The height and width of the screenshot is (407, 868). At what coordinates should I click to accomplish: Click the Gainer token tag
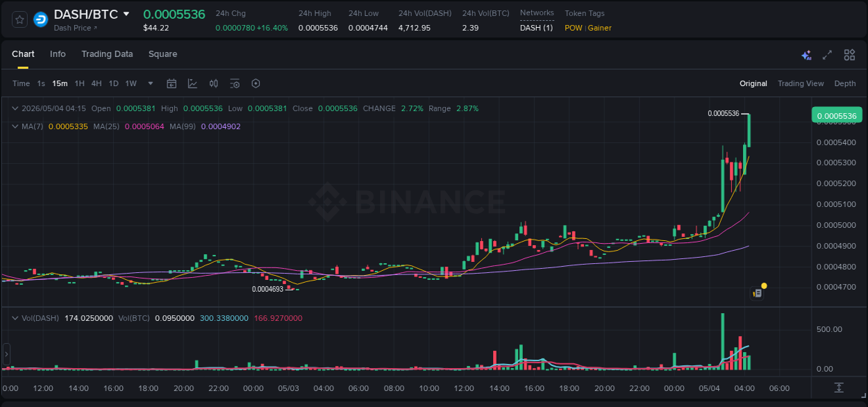600,28
